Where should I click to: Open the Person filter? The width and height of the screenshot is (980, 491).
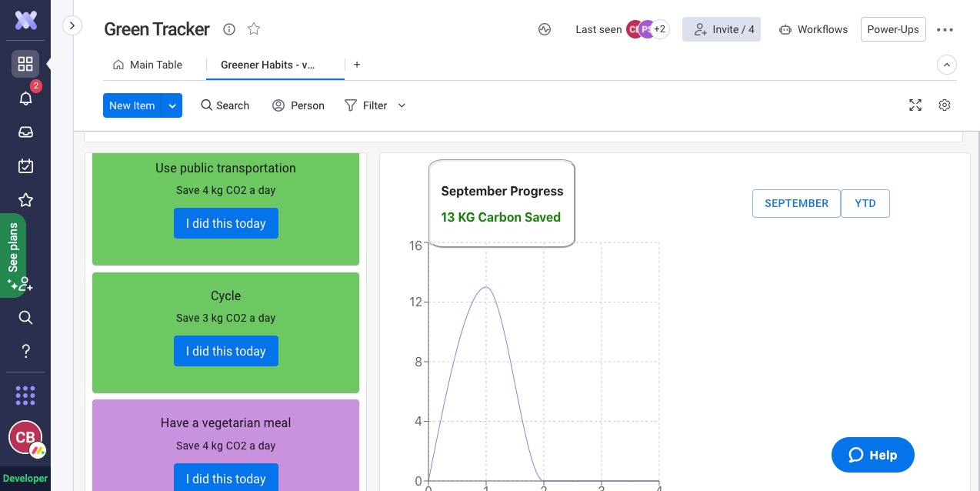tap(298, 105)
